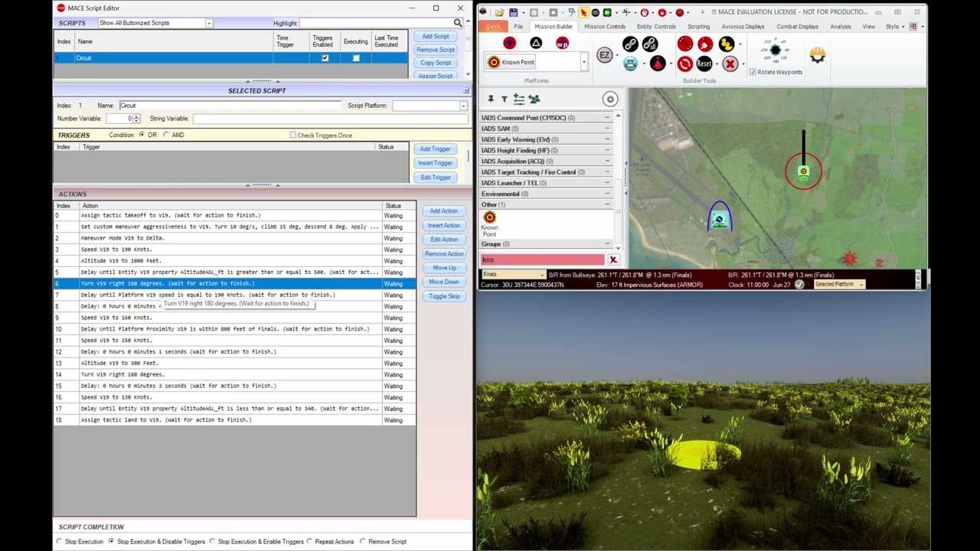Image resolution: width=980 pixels, height=551 pixels.
Task: Click the green play icon in MACE toolbar
Action: point(607,12)
